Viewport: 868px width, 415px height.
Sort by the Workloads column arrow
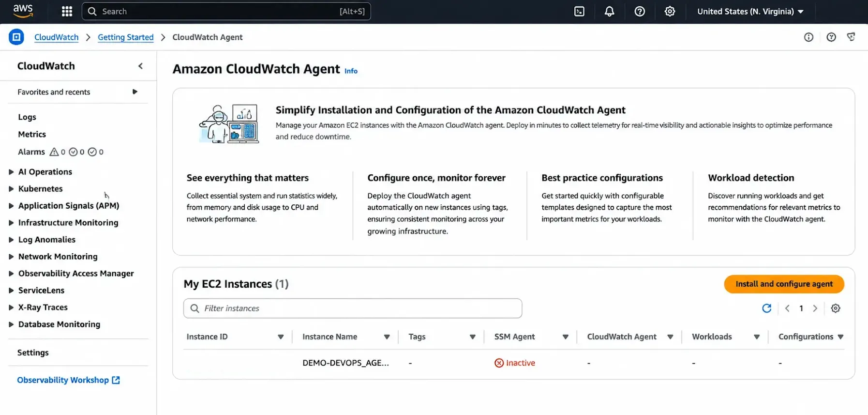point(757,337)
